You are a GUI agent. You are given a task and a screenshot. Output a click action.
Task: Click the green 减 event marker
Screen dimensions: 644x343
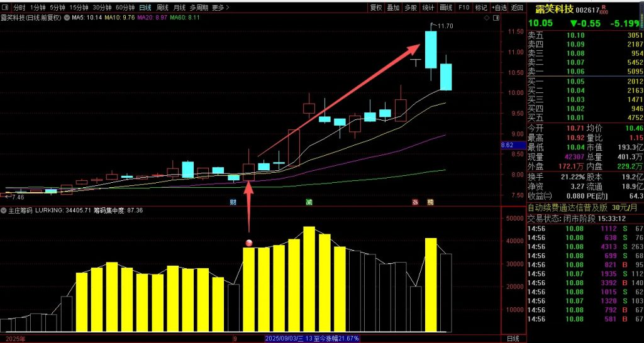(309, 202)
